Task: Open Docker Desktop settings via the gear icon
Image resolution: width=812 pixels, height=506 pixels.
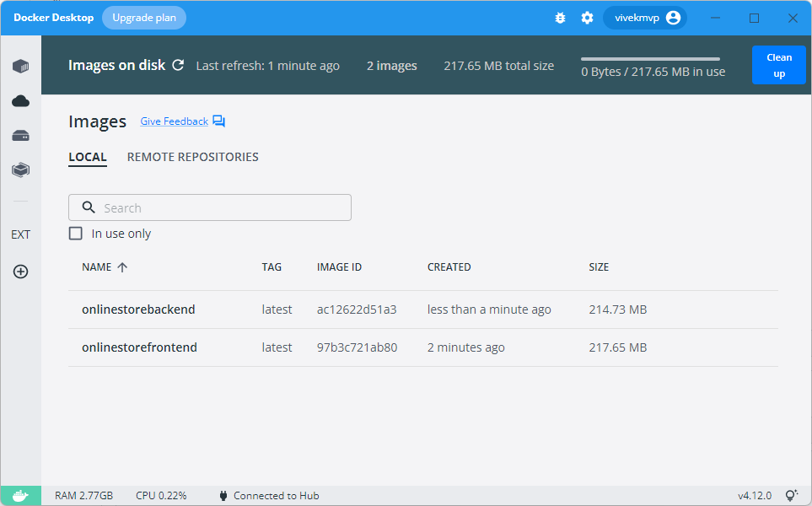Action: click(x=587, y=17)
